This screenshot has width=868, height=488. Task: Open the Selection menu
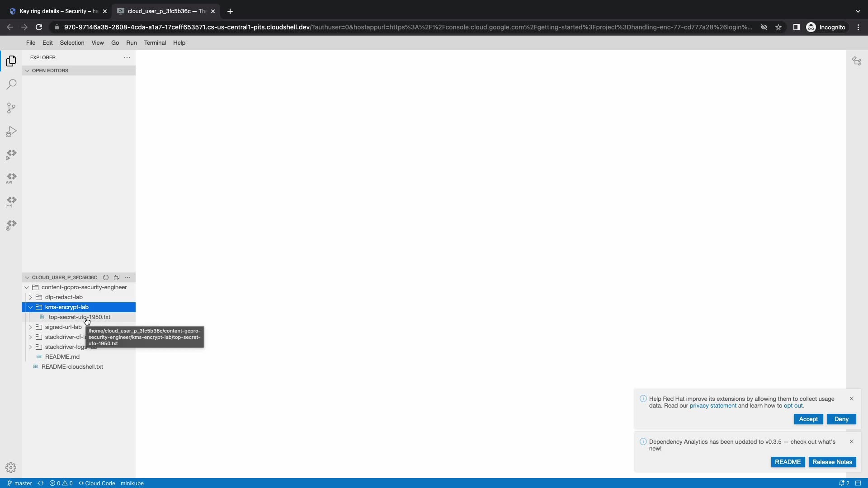(72, 43)
